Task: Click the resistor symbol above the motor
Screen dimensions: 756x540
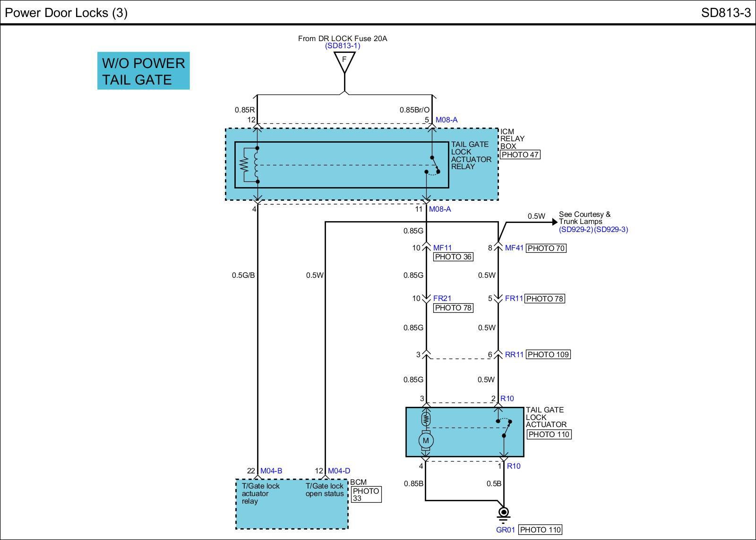Action: coord(426,419)
